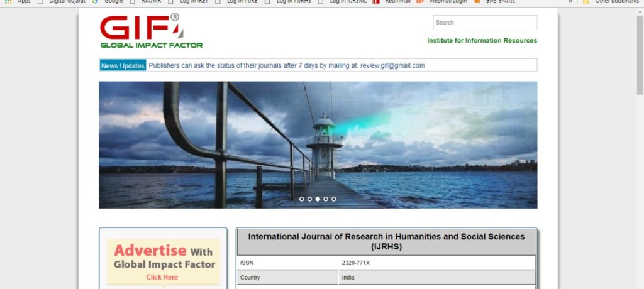Open the Webmail Login bookmark
Viewport: 644px width, 289px height.
[441, 2]
